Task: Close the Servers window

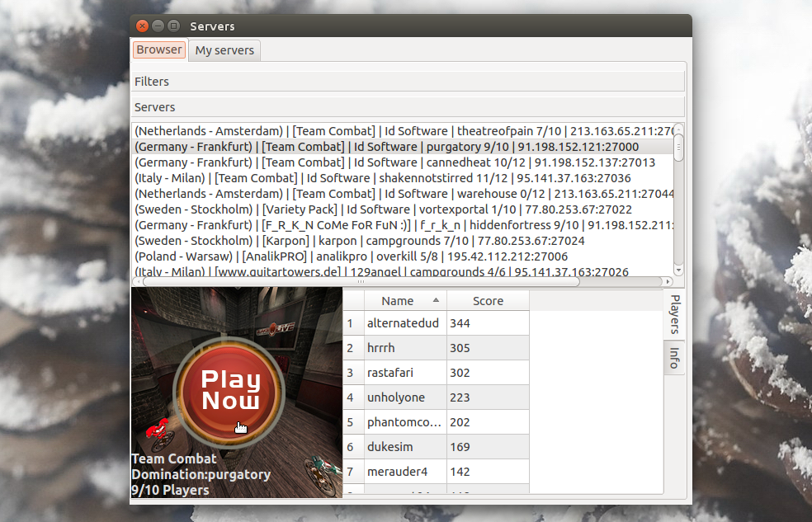Action: 143,26
